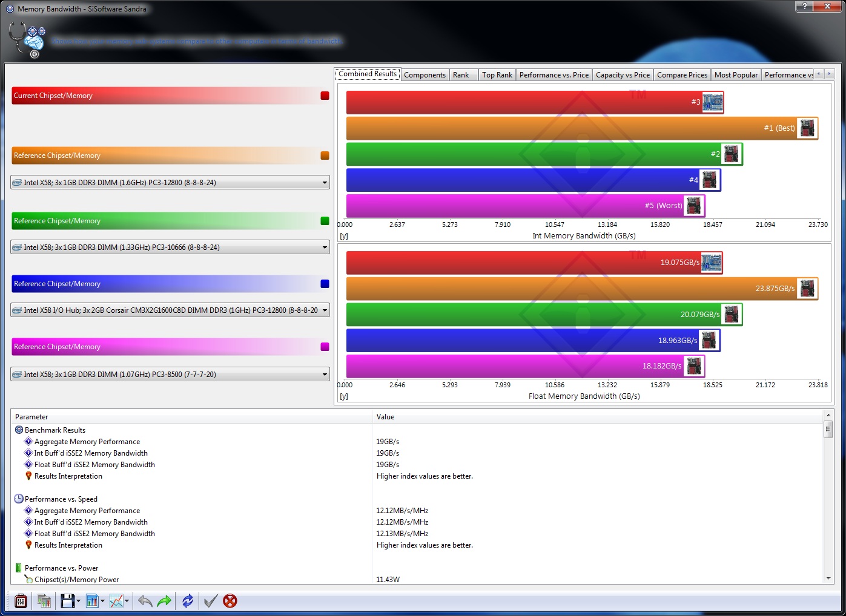The width and height of the screenshot is (846, 616).
Task: Click motherboard thumbnail on #2 green bar
Action: coord(732,154)
